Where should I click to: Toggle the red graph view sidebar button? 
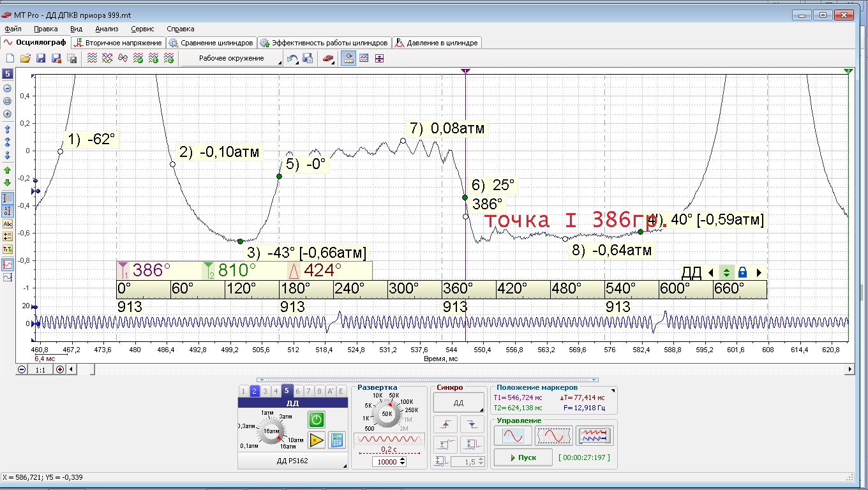coord(8,264)
